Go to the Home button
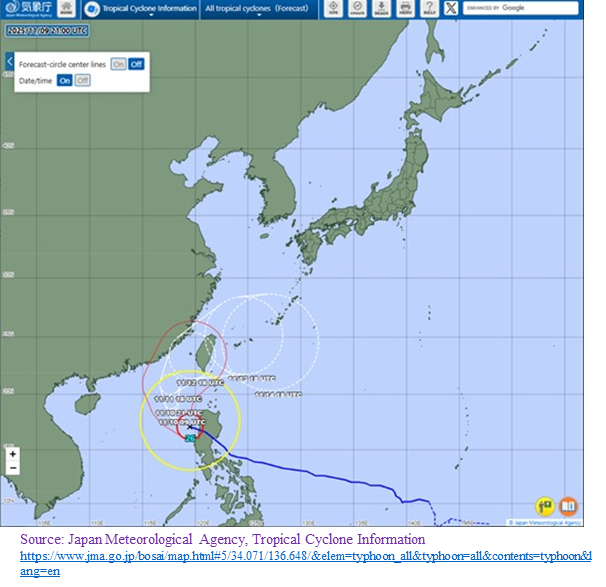Viewport: 606px width, 587px height. (x=65, y=9)
